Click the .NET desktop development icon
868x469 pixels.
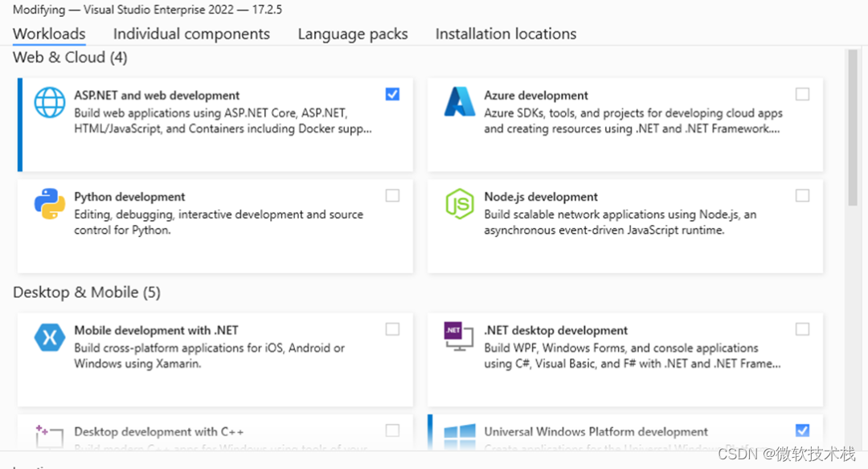pos(459,336)
